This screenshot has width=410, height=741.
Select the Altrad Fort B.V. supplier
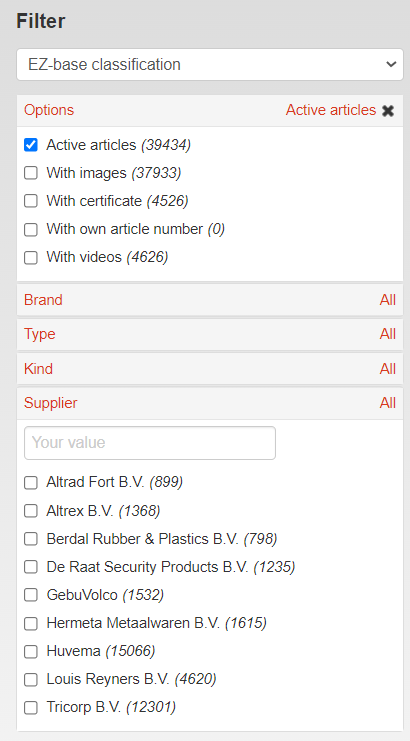pyautogui.click(x=31, y=483)
